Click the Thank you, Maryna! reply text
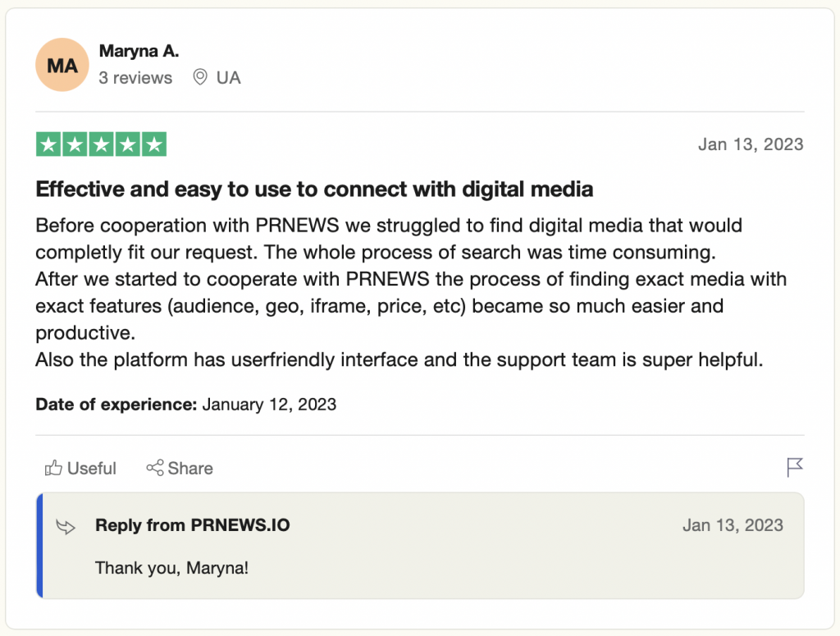The image size is (840, 636). 172,568
